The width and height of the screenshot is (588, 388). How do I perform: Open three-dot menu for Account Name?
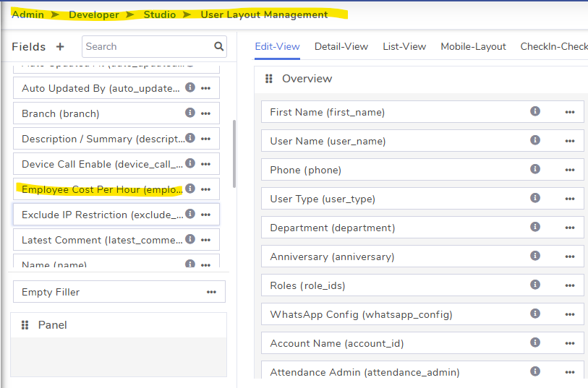point(570,343)
